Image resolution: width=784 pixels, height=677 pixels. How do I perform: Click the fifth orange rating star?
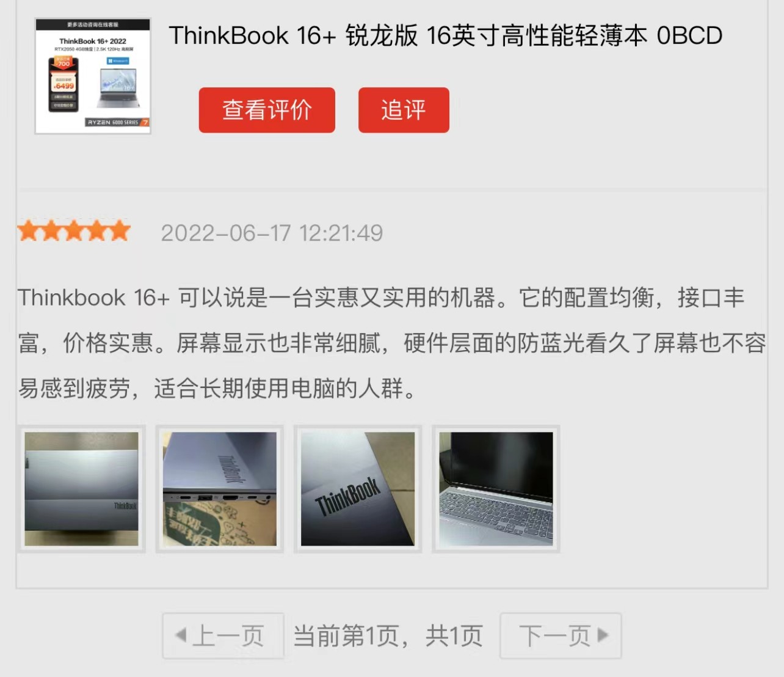pyautogui.click(x=120, y=231)
